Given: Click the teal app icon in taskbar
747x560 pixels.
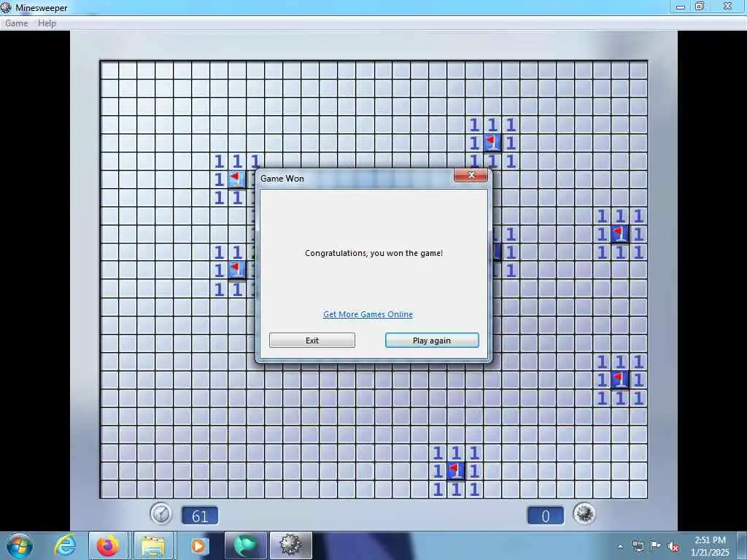Looking at the screenshot, I should (x=246, y=545).
